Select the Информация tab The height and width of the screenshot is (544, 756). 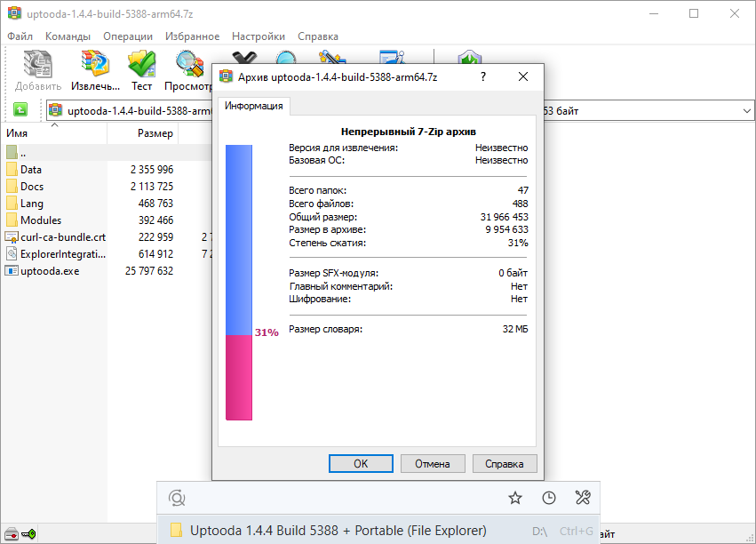[253, 106]
